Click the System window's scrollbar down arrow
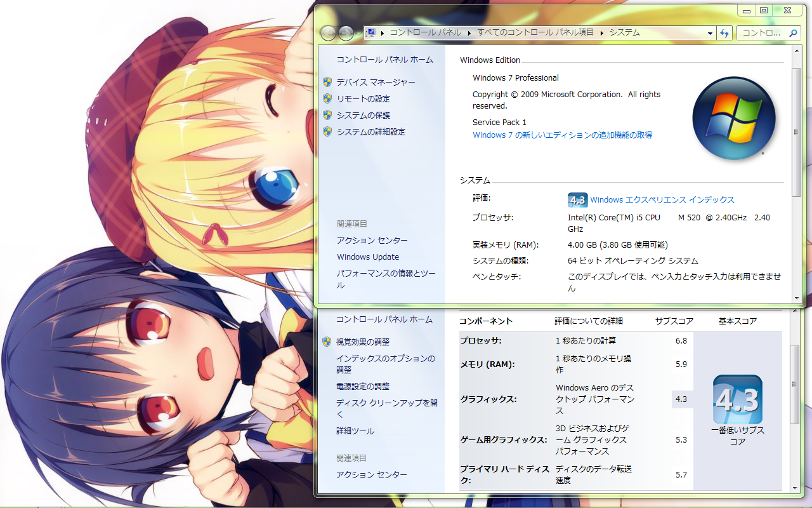Image resolution: width=812 pixels, height=508 pixels. click(x=796, y=297)
